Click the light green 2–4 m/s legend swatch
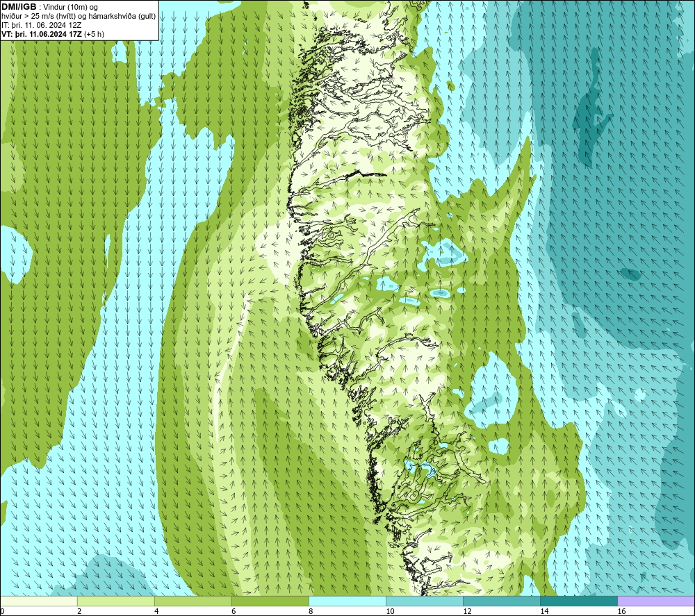 (115, 601)
